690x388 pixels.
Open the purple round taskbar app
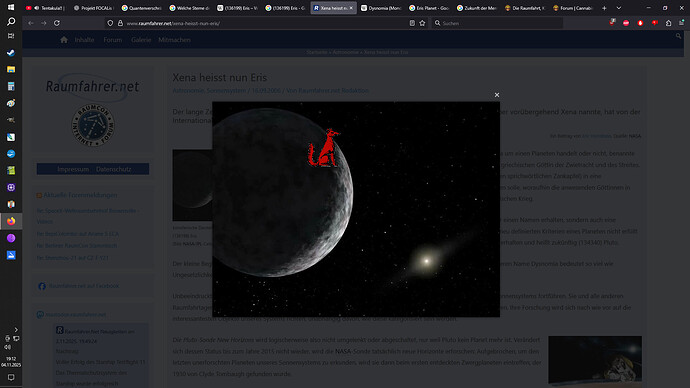(11, 238)
